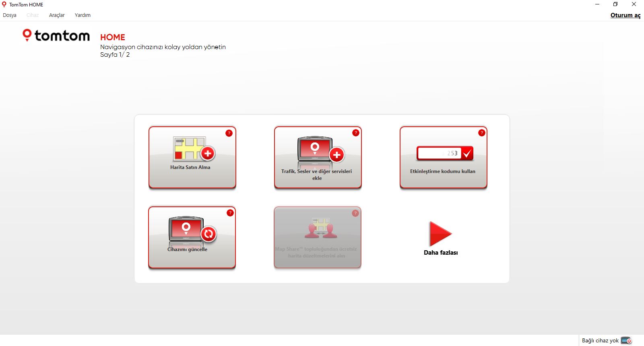Show help for Etkinleştirme kodumu kullan
Viewport: 644px width, 346px height.
click(x=481, y=133)
